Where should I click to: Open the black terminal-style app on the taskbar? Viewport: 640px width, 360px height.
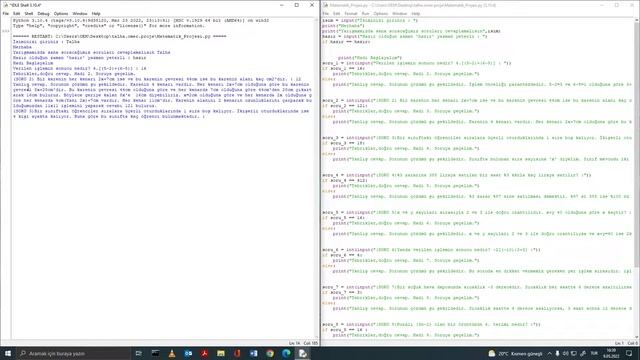point(156,353)
